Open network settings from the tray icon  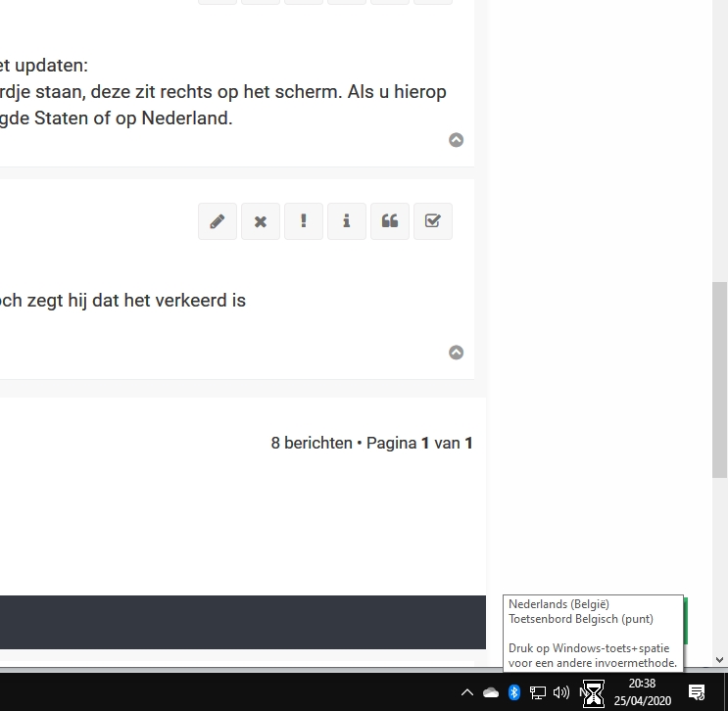tap(538, 692)
